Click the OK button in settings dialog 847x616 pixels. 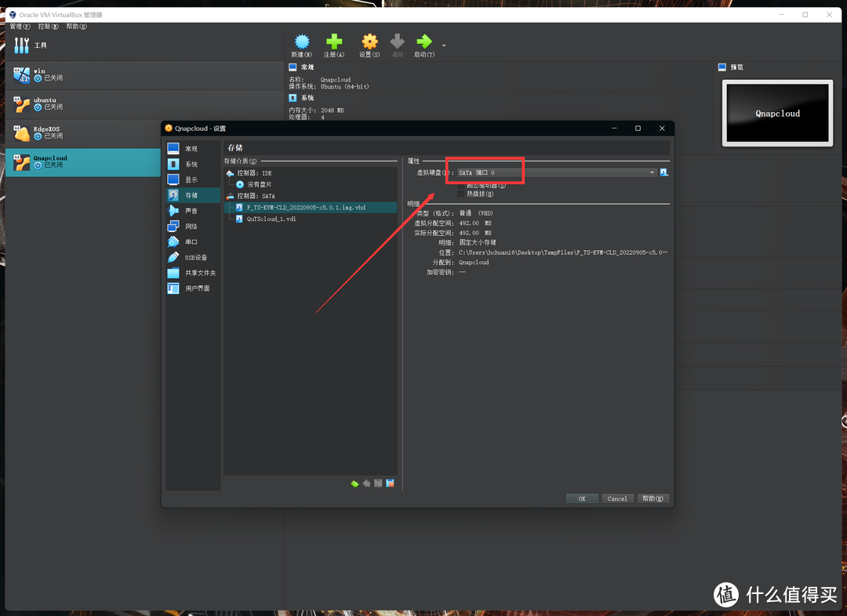582,499
